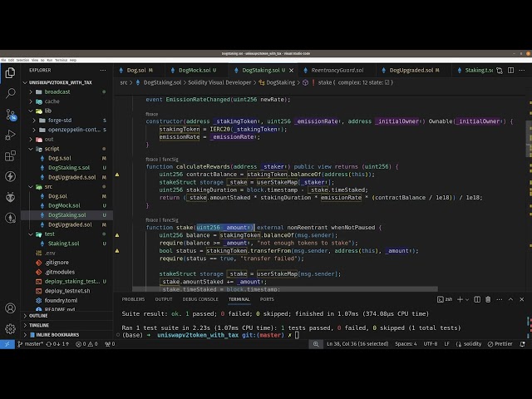Launch a new terminal with plus icon
The image size is (532, 399).
[x=460, y=299]
